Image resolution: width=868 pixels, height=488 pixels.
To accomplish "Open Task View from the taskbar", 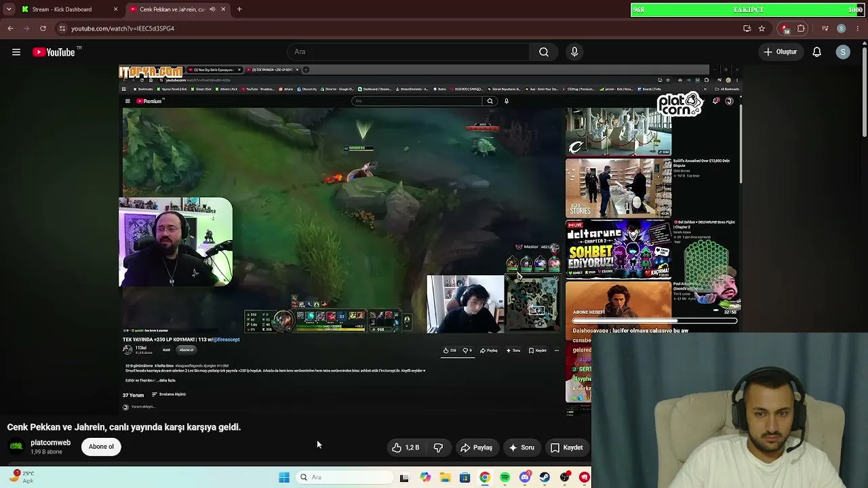I will [x=404, y=477].
